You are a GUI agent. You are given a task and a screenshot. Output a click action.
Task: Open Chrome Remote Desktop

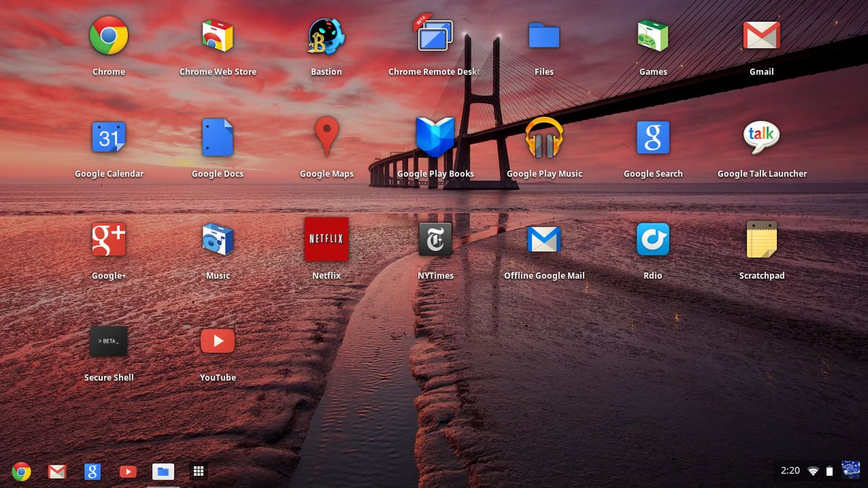point(435,35)
